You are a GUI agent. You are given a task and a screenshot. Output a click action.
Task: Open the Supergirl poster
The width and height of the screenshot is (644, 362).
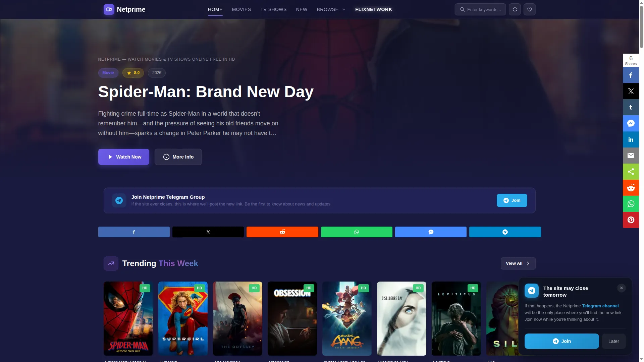pos(183,318)
